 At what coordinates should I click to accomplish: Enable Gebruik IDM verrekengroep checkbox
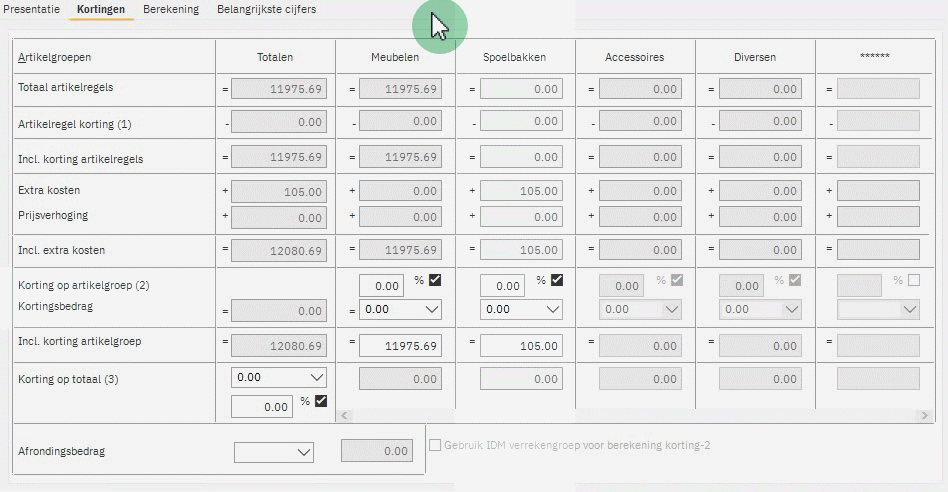pyautogui.click(x=435, y=445)
